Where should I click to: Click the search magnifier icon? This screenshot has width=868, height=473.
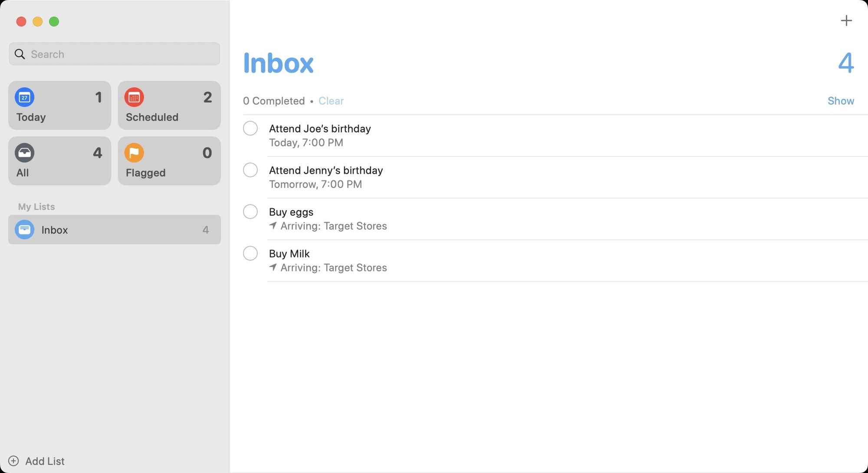click(20, 54)
